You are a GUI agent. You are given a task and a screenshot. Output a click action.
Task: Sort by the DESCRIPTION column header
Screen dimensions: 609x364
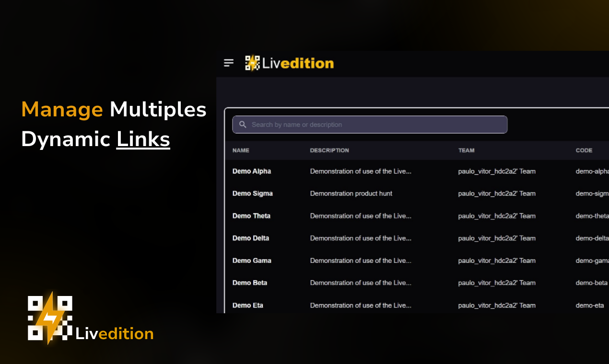coord(329,150)
